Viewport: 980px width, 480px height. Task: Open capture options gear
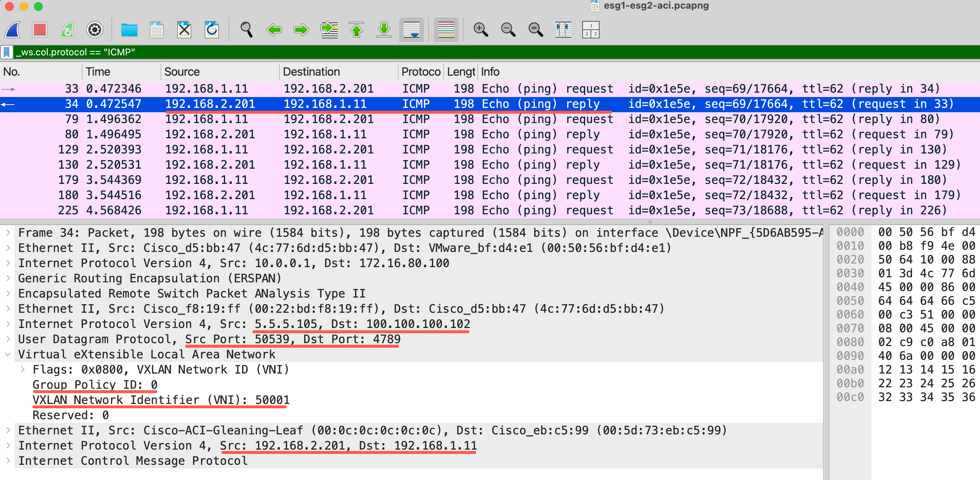pos(95,30)
